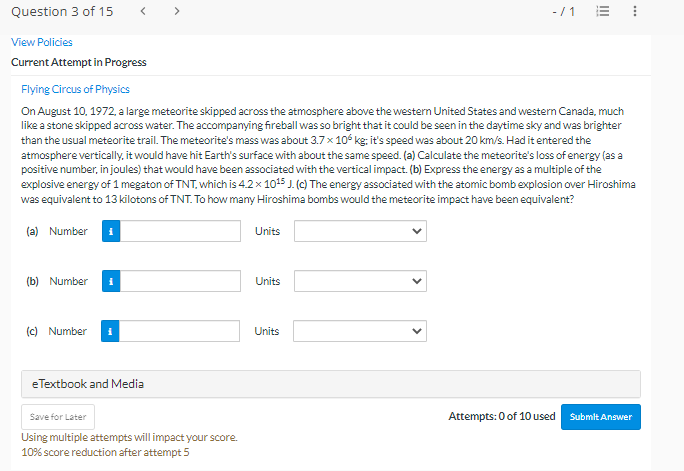Open the Units dropdown for part (c)
Screen dimensions: 684x471
(360, 331)
